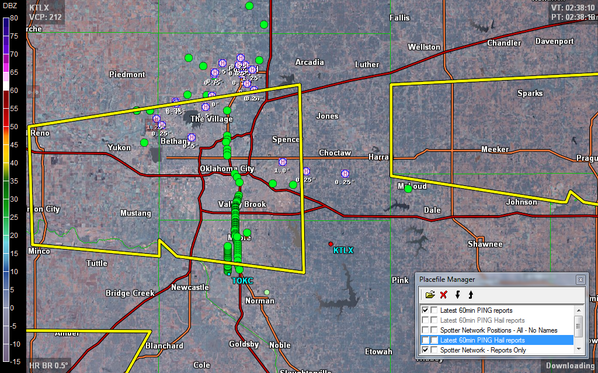Click the Downloading status indicator
This screenshot has height=373, width=598.
click(x=570, y=366)
